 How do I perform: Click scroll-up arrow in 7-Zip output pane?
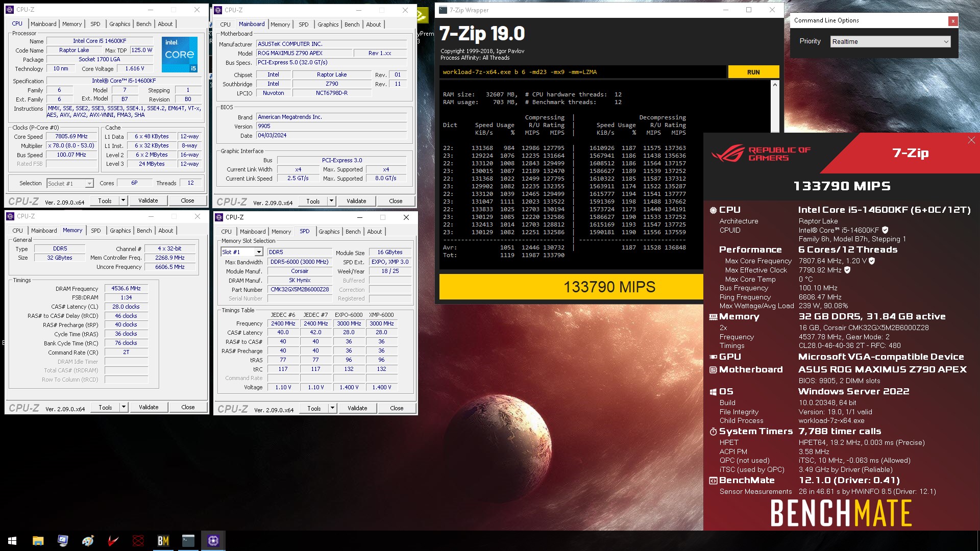pyautogui.click(x=775, y=85)
